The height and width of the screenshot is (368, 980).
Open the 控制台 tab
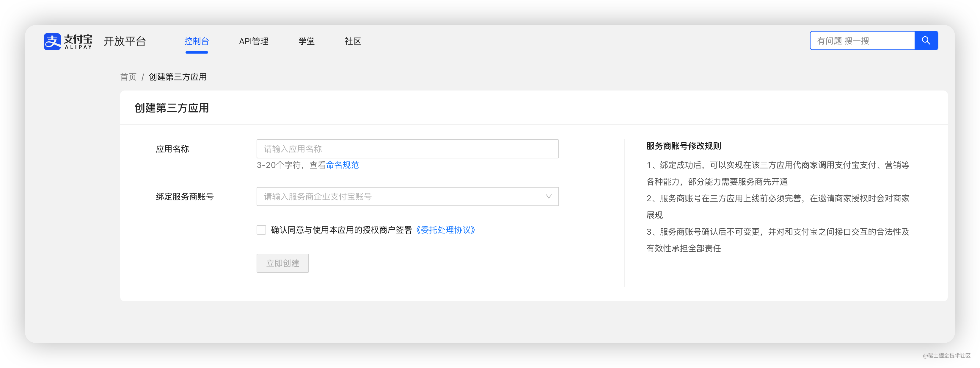tap(197, 41)
